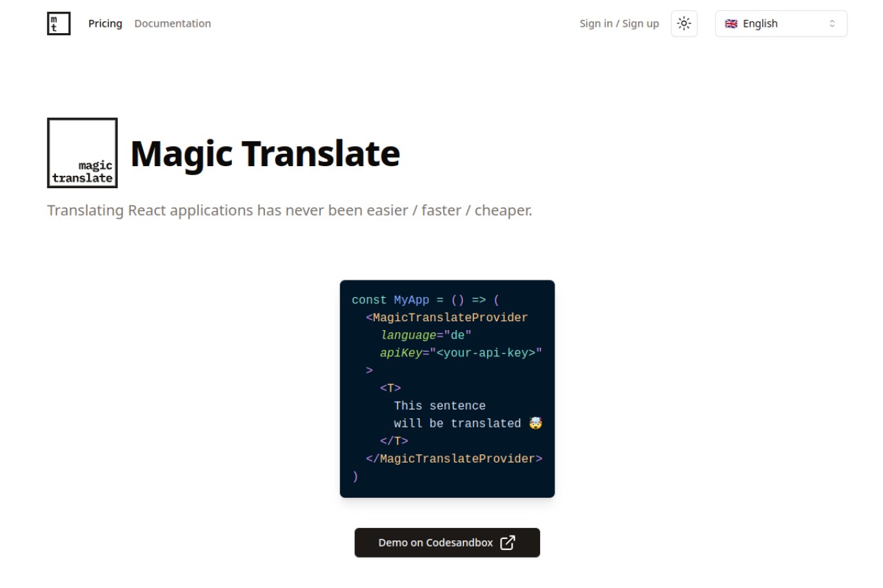Click the large Magic Translate logo image

click(x=82, y=153)
